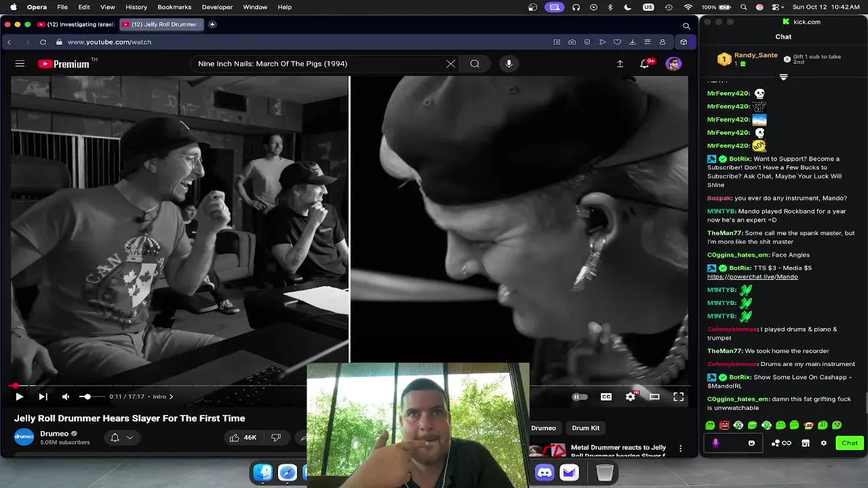868x488 pixels.
Task: Like the video (46K)
Action: (x=243, y=438)
